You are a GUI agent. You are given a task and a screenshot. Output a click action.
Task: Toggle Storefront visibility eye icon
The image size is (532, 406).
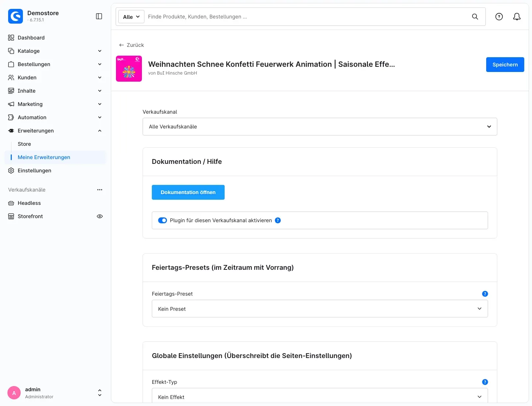pos(100,216)
